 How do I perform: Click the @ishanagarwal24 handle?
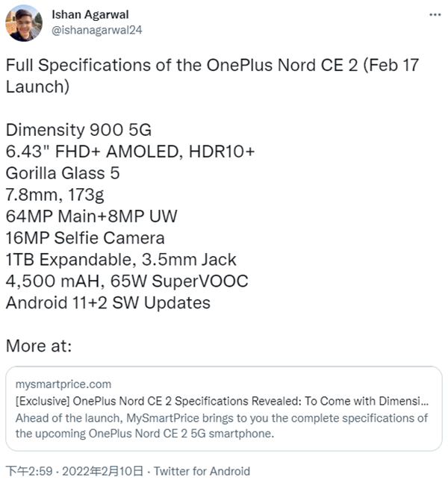click(x=97, y=30)
